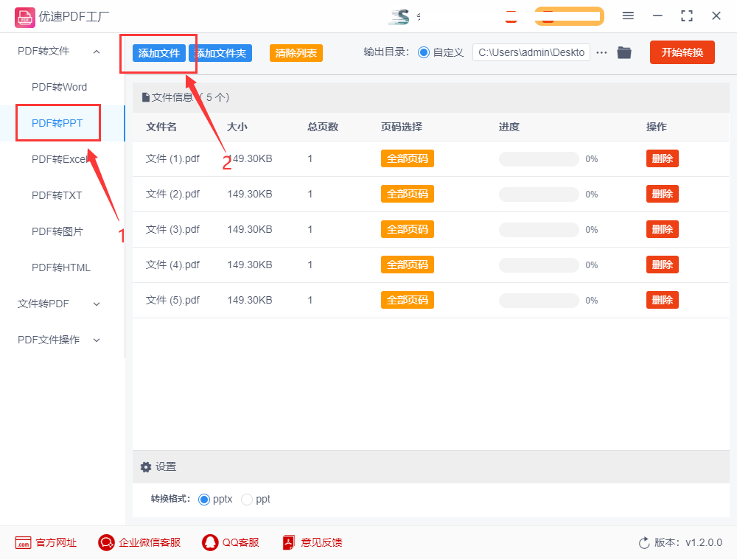Choose pages for 文件 (2).pdf

coord(408,194)
